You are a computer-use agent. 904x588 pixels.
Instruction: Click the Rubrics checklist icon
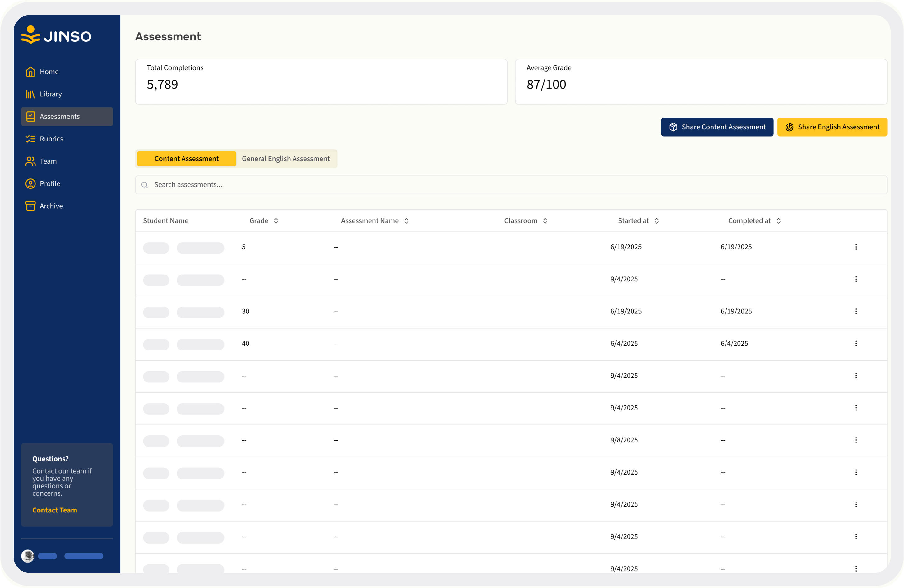click(x=30, y=139)
